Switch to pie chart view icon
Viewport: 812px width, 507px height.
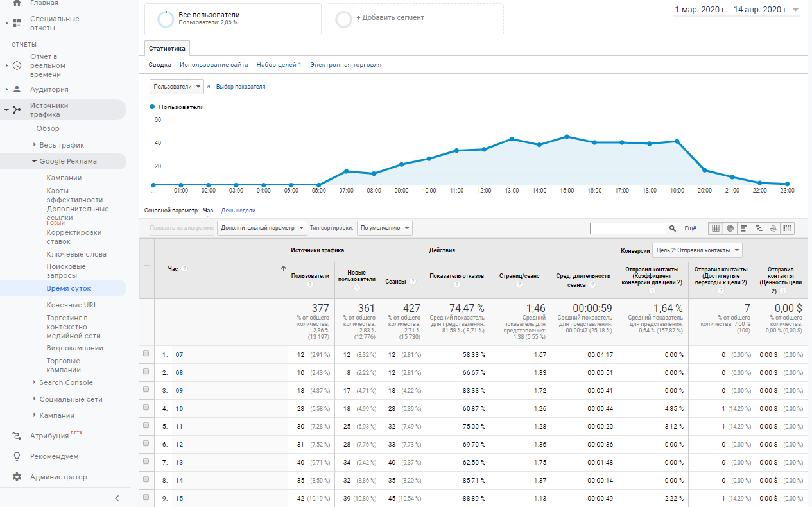[x=730, y=228]
